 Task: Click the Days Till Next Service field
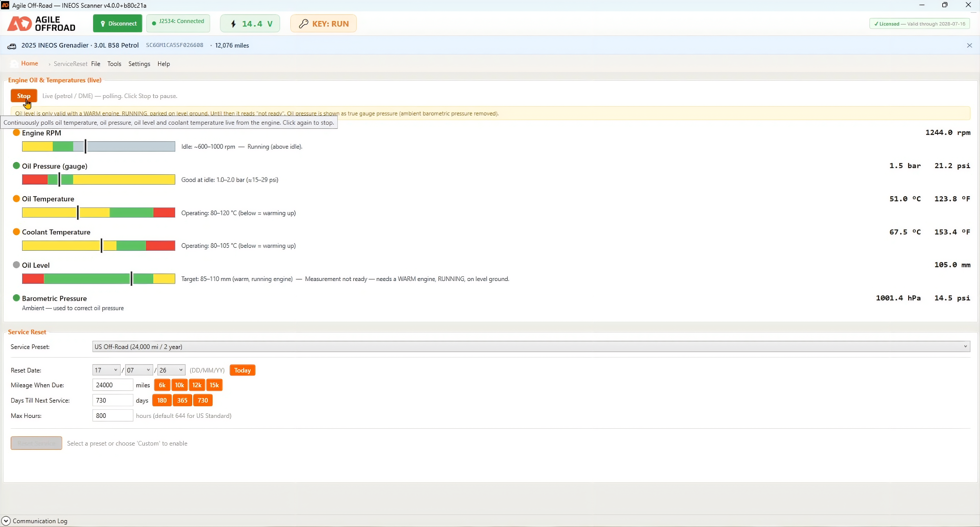coord(113,400)
